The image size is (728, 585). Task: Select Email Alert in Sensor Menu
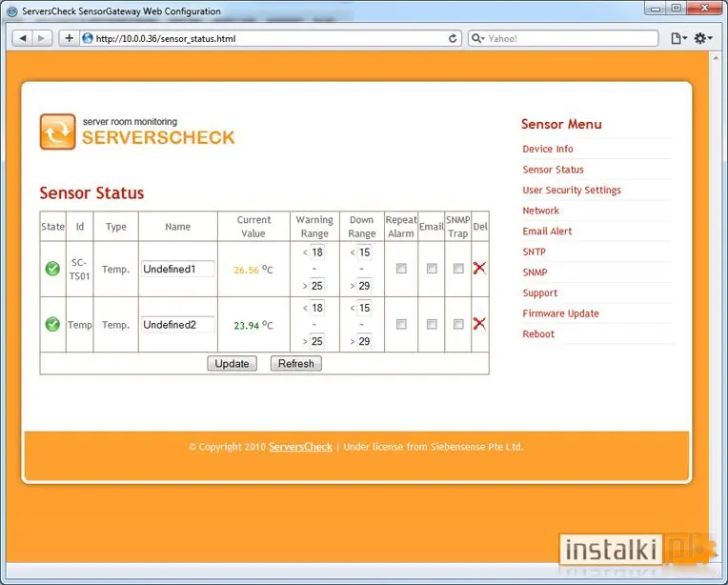pyautogui.click(x=547, y=232)
